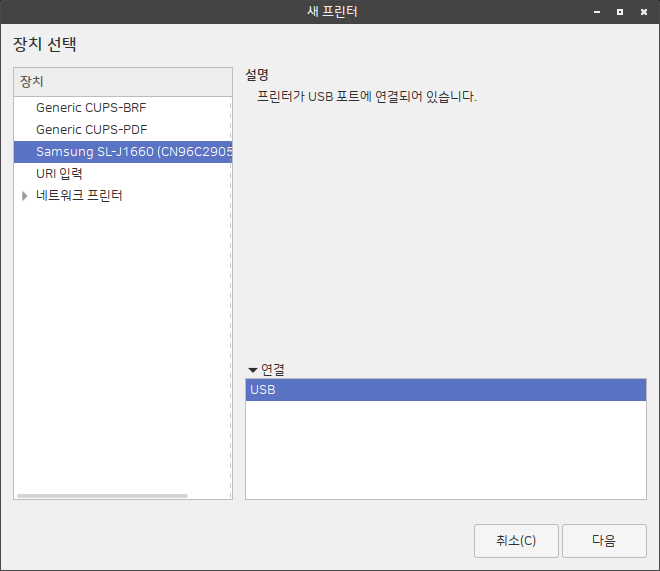
Task: Select the URI 입력 option
Action: point(59,174)
